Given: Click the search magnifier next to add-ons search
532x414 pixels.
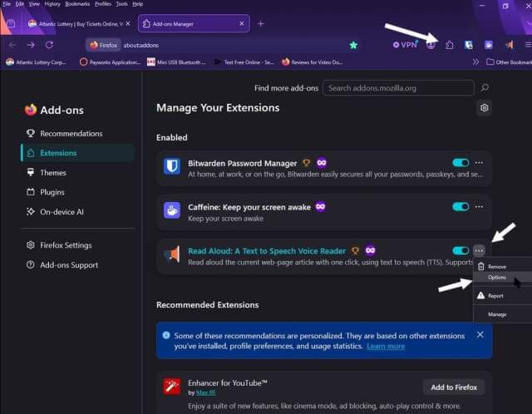Looking at the screenshot, I should pos(485,88).
